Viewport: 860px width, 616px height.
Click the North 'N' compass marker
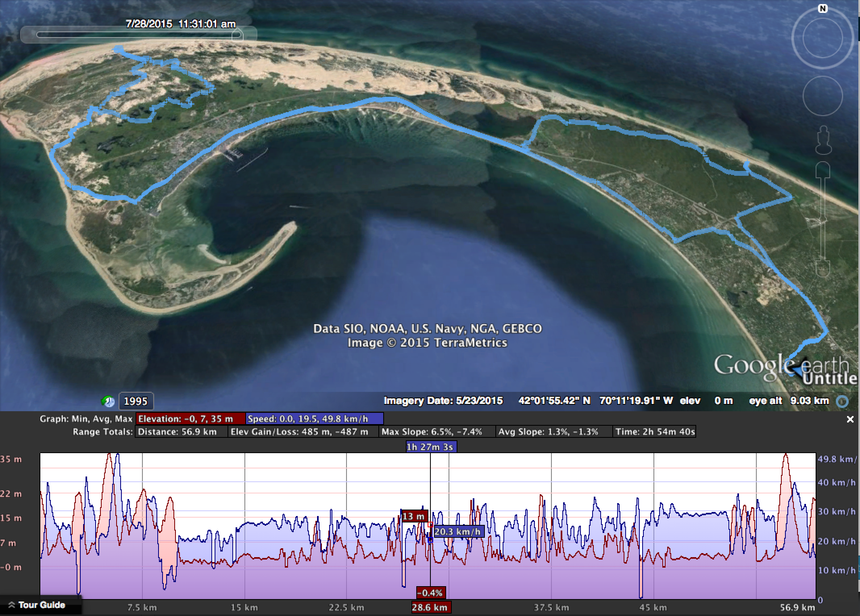(x=822, y=9)
